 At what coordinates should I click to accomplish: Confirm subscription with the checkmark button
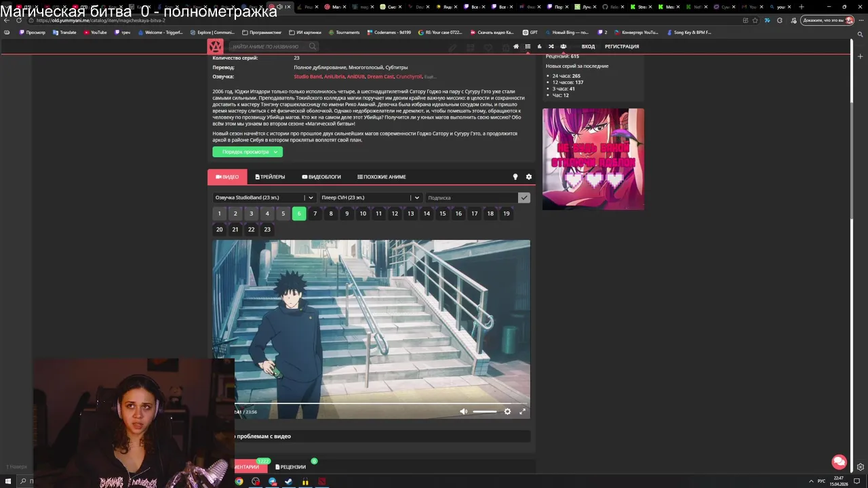(x=524, y=197)
